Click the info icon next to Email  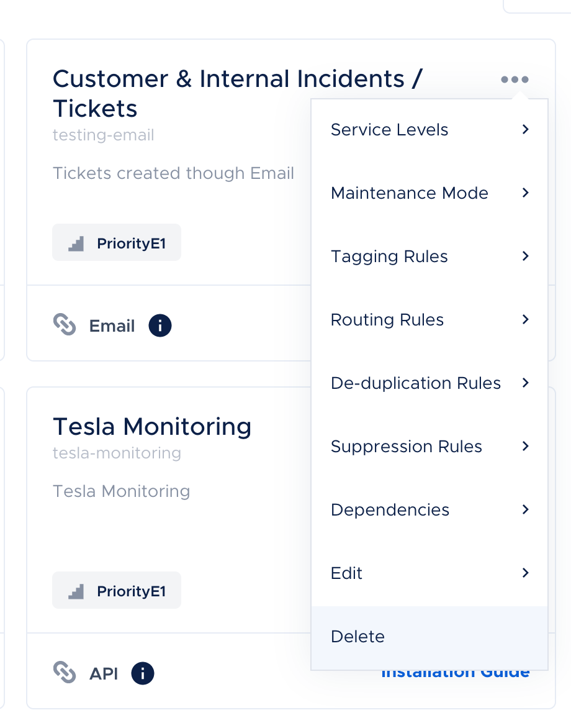point(160,325)
